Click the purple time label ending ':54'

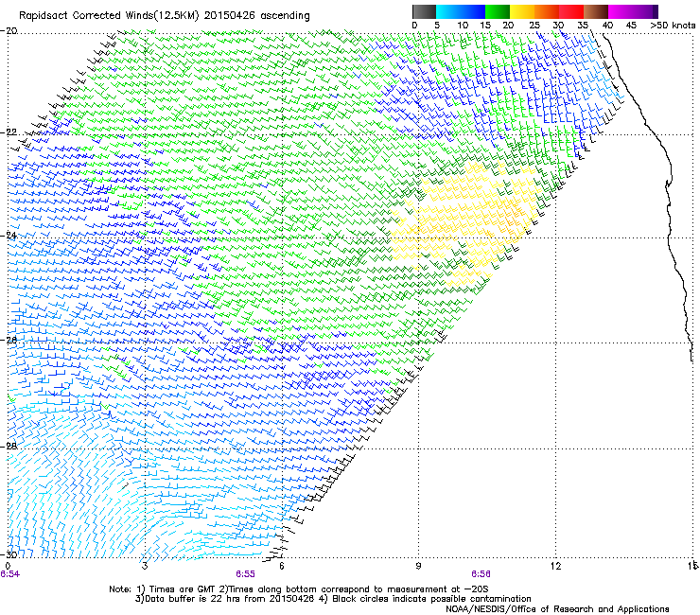[9, 574]
